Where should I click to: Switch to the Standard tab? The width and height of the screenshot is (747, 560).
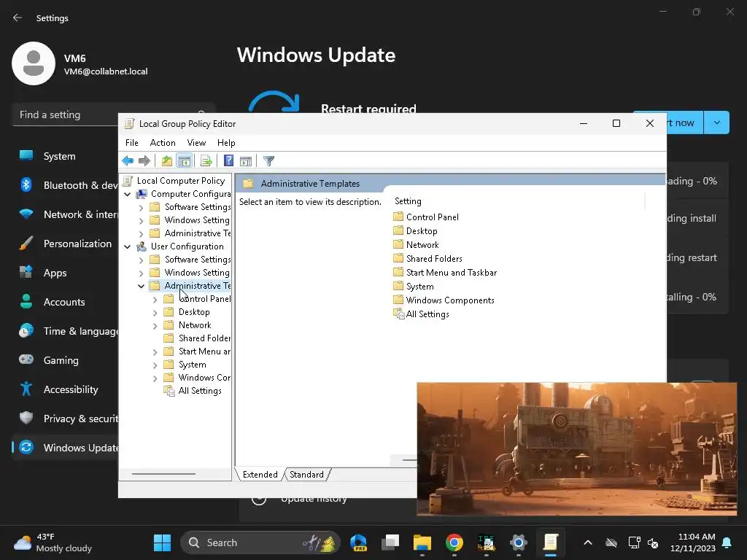(x=307, y=474)
